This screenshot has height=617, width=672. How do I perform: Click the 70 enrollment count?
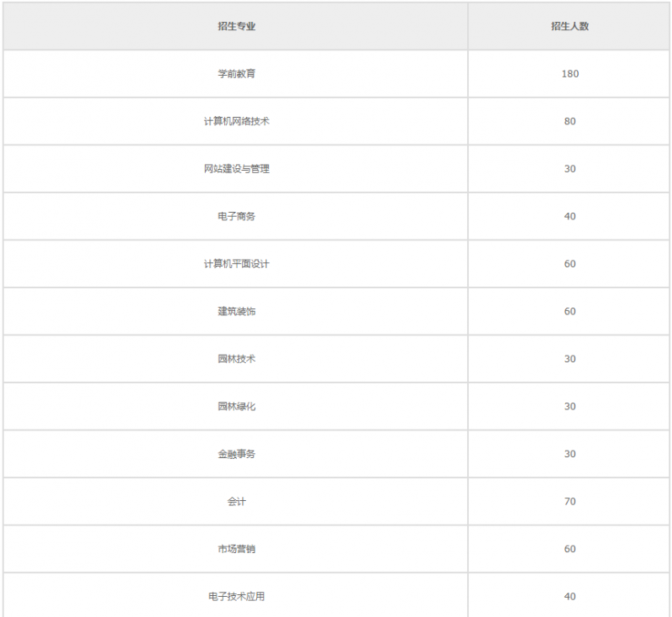570,501
